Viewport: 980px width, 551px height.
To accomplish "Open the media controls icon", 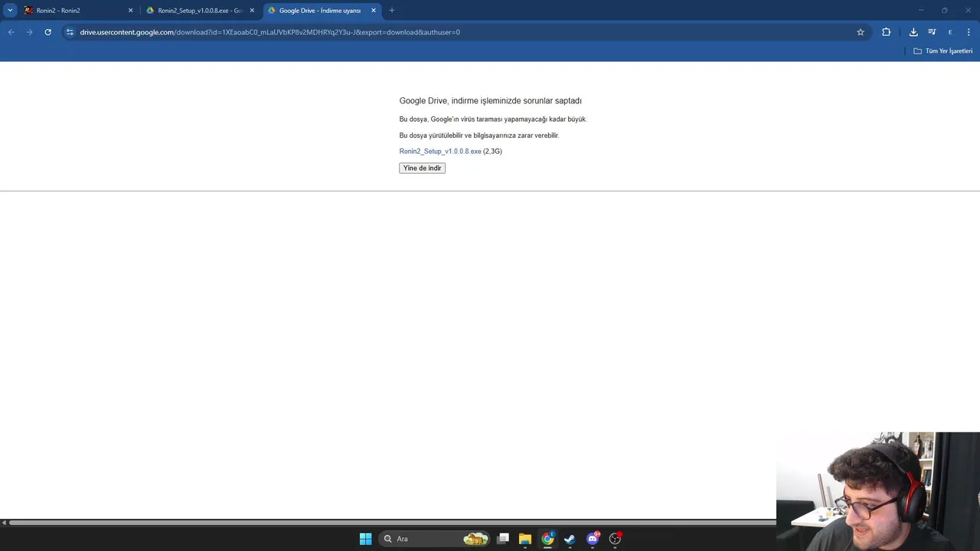I will [x=932, y=32].
